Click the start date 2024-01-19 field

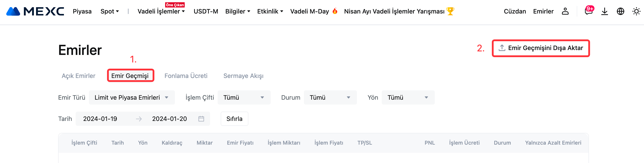100,119
